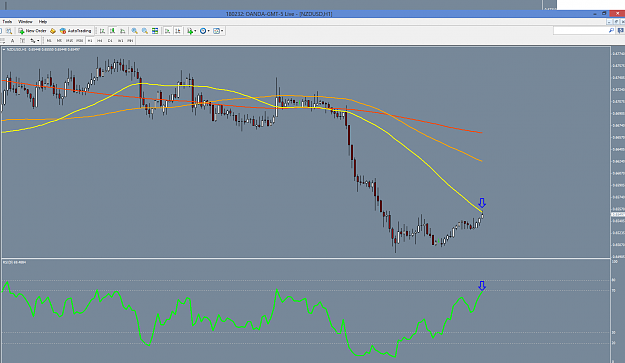Screen dimensions: 625x363
Task: Click the search magnifier icon
Action: [611, 30]
